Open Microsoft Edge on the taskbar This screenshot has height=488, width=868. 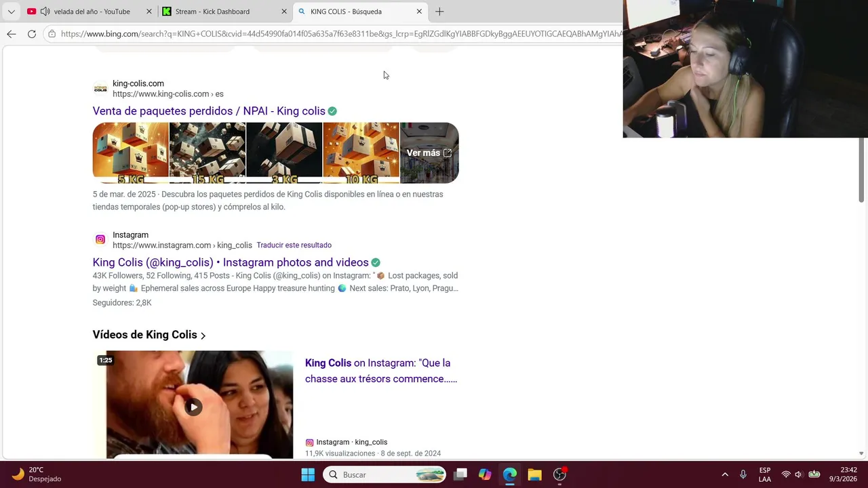tap(510, 474)
